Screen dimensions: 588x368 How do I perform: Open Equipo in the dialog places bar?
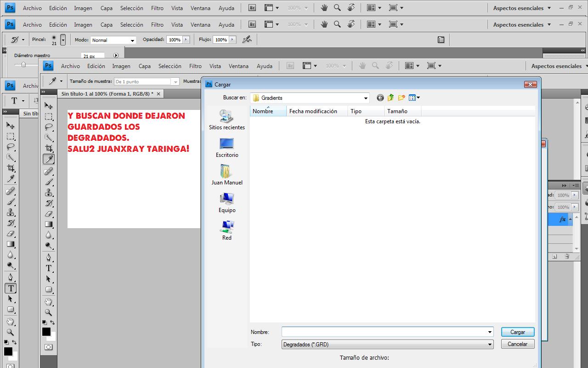point(227,202)
